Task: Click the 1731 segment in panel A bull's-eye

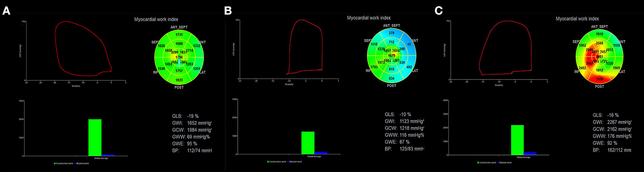Action: click(x=179, y=34)
